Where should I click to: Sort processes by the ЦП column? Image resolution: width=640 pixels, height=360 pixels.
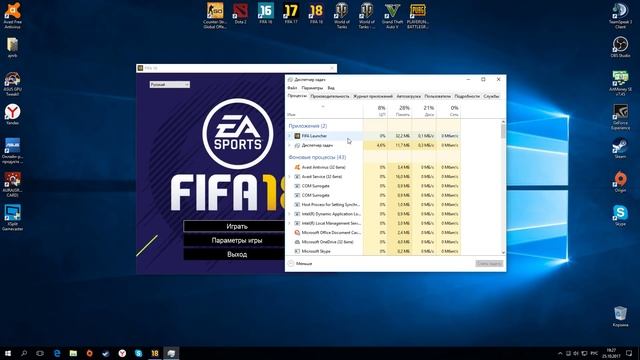coord(376,111)
